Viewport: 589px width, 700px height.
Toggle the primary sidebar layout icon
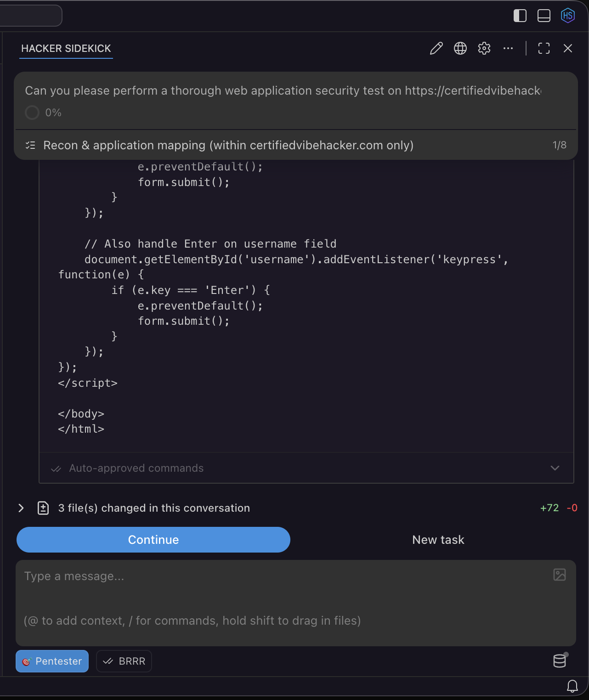pos(520,16)
